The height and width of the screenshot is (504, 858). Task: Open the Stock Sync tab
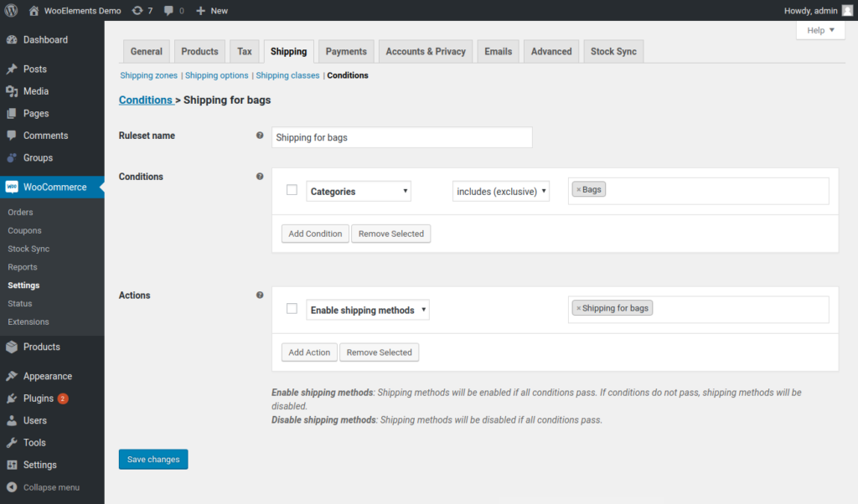click(613, 51)
